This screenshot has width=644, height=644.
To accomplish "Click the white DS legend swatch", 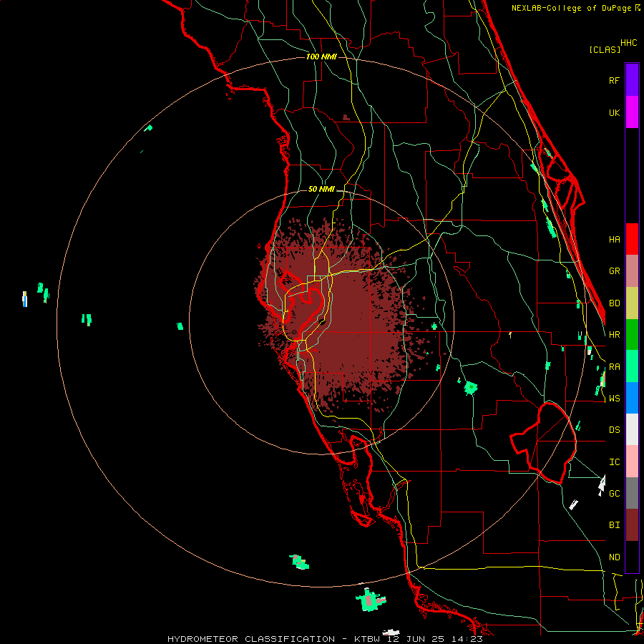I will 632,429.
